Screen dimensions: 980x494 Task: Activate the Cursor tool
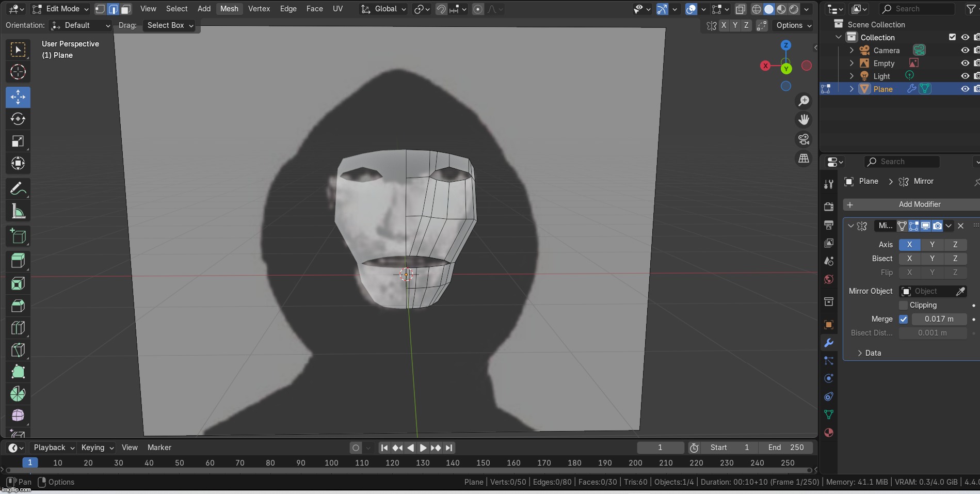(18, 72)
